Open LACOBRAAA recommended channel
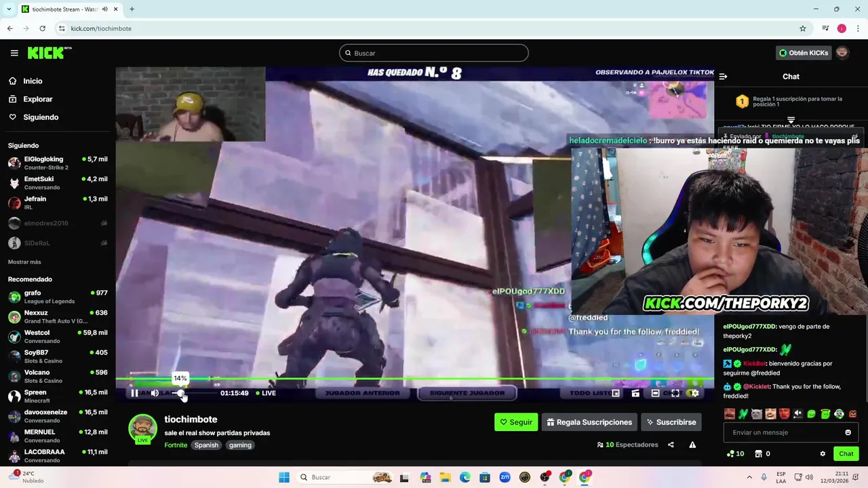868x488 pixels. [x=58, y=455]
